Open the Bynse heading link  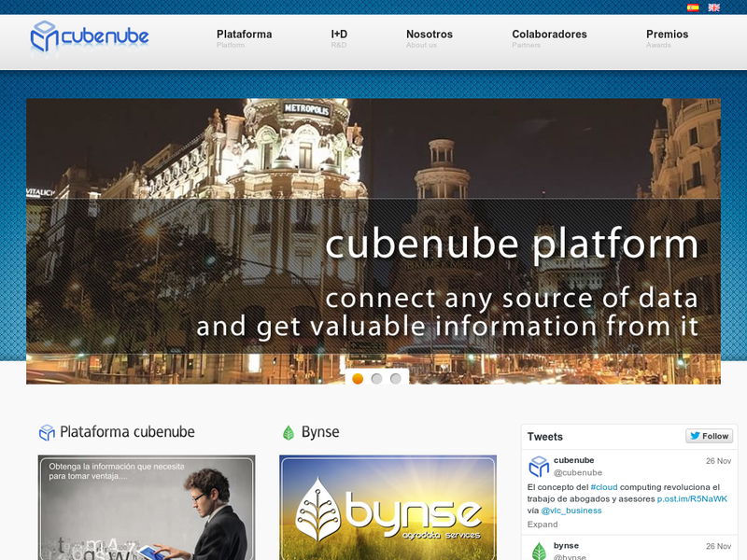point(320,432)
